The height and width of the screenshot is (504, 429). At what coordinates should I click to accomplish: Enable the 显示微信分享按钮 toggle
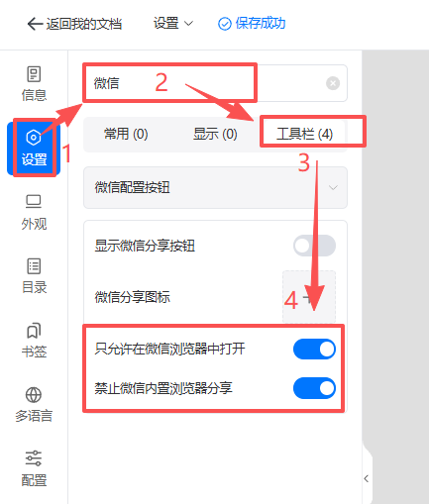tap(314, 246)
